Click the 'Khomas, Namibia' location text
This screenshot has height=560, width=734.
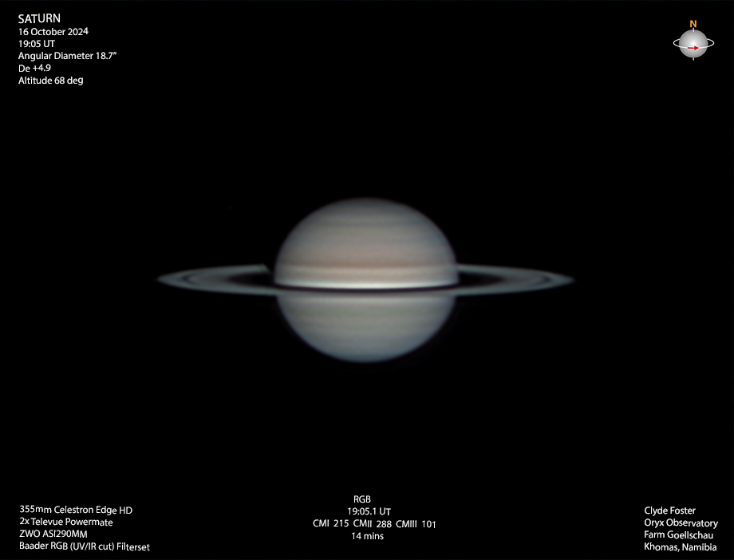coord(681,547)
